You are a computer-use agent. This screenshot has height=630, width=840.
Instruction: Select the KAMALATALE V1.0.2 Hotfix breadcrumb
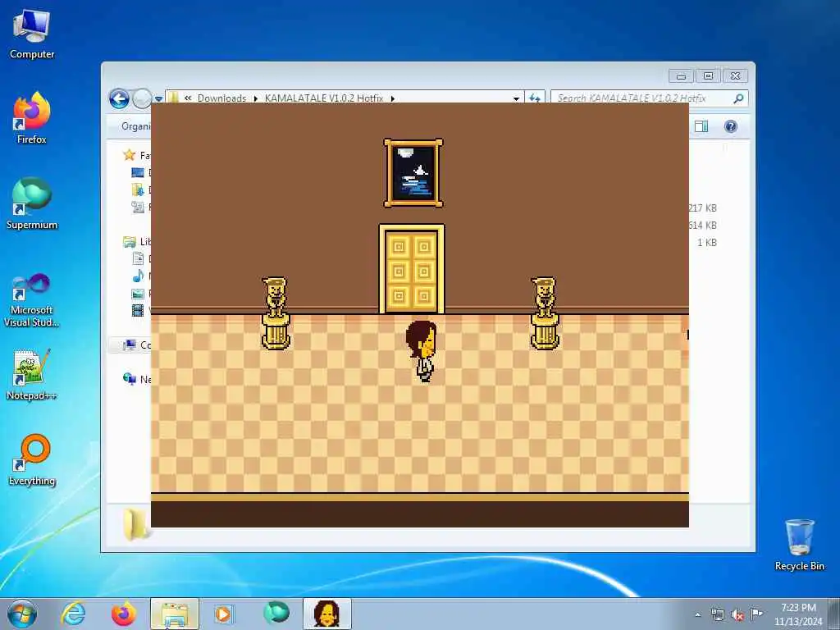point(324,98)
